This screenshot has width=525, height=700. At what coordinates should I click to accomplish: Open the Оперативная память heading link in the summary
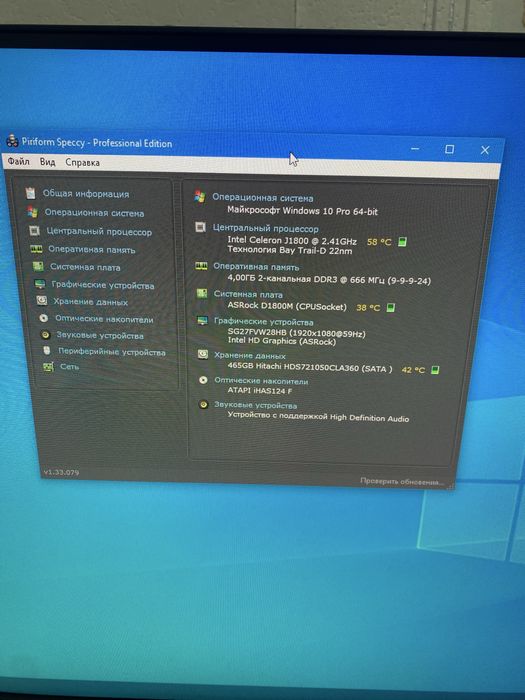256,267
